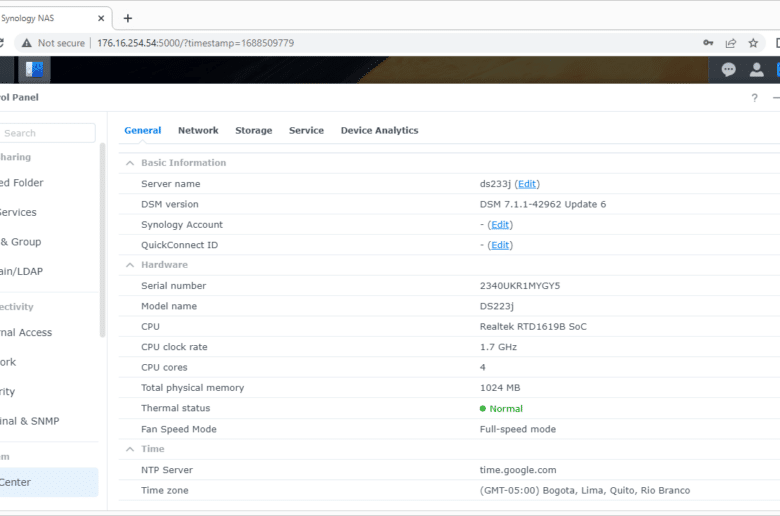Click the time.google.com NTP server value
This screenshot has height=516, width=780.
click(x=518, y=470)
